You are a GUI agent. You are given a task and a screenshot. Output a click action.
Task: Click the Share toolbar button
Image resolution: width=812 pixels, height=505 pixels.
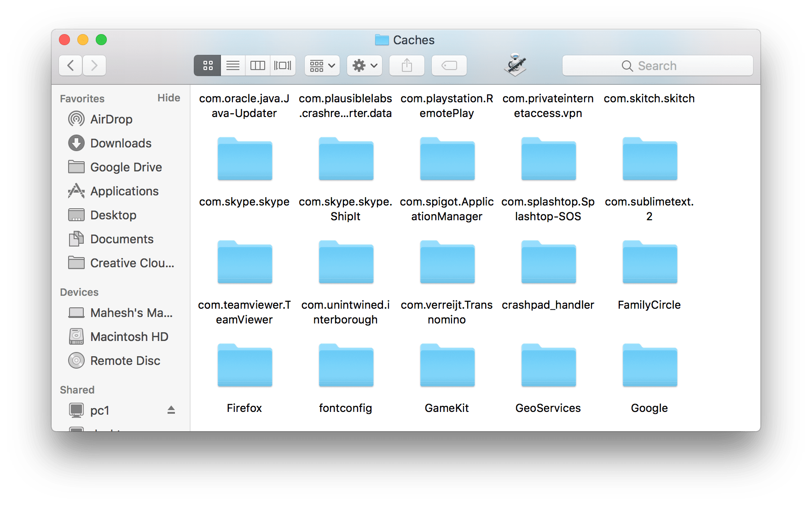coord(407,65)
